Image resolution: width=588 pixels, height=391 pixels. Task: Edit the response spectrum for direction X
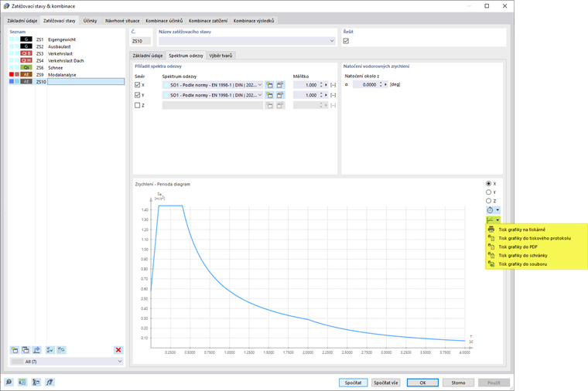[280, 85]
